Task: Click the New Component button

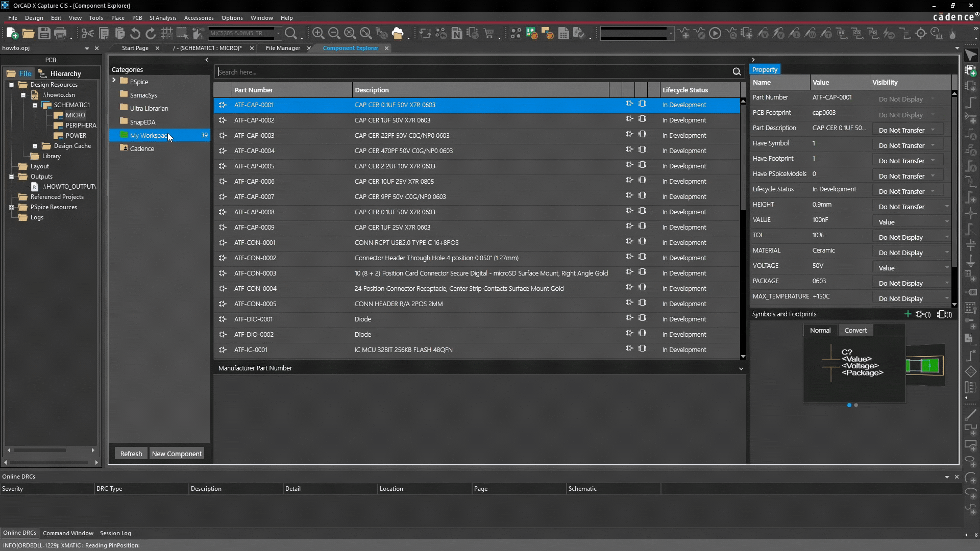Action: click(177, 454)
